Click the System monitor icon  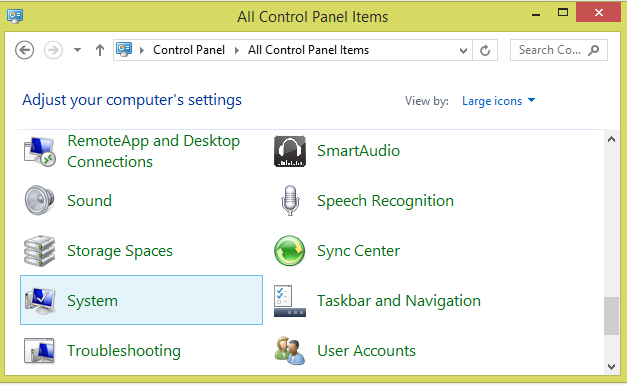coord(40,300)
